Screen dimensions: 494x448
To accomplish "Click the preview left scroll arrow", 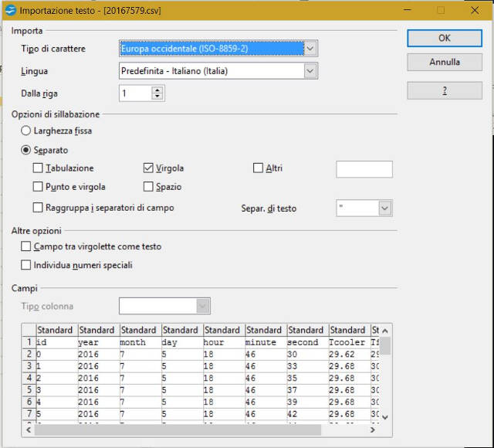I will 29,429.
